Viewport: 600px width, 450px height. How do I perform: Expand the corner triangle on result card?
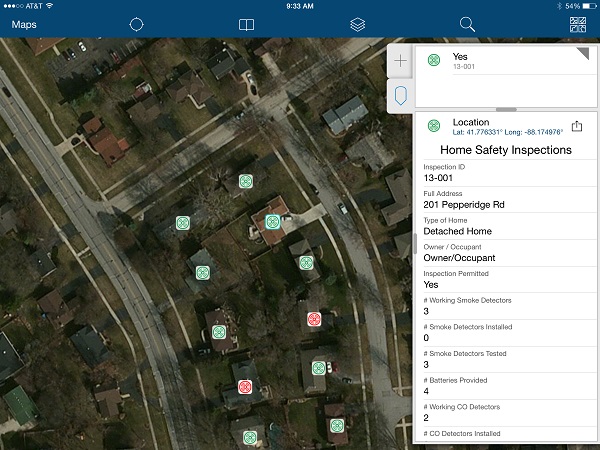point(585,52)
